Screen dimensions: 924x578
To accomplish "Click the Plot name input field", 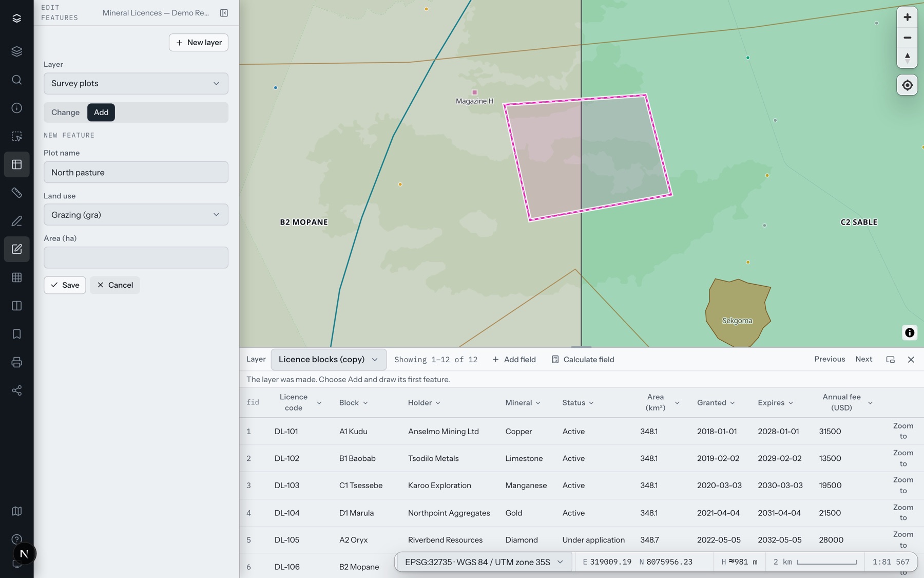I will coord(136,172).
